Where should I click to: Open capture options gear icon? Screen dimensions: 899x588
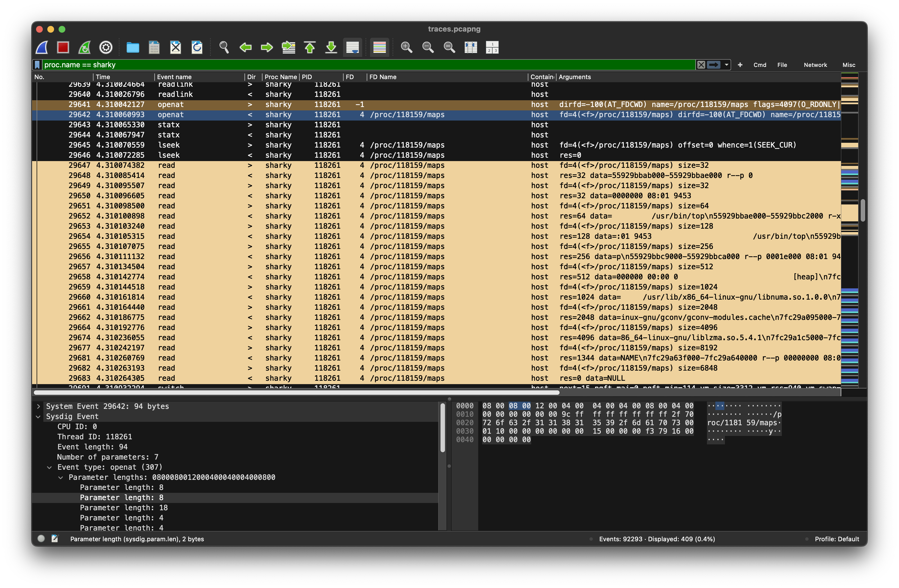click(x=106, y=47)
